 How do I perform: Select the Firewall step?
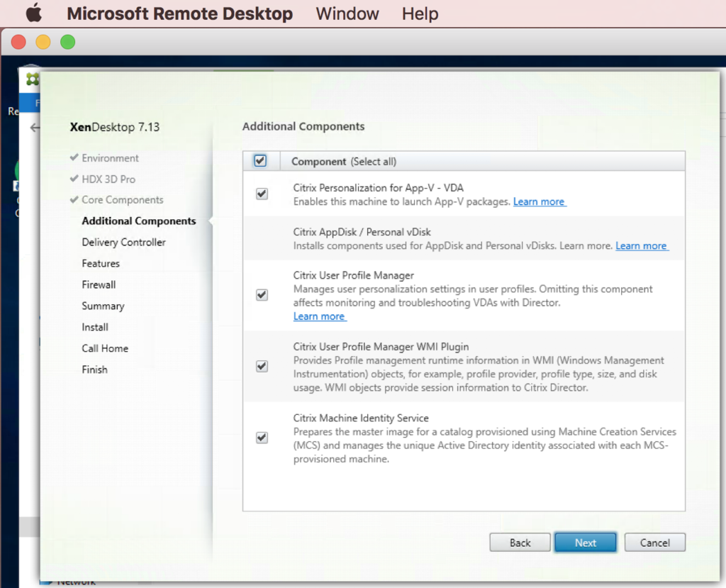[x=99, y=284]
